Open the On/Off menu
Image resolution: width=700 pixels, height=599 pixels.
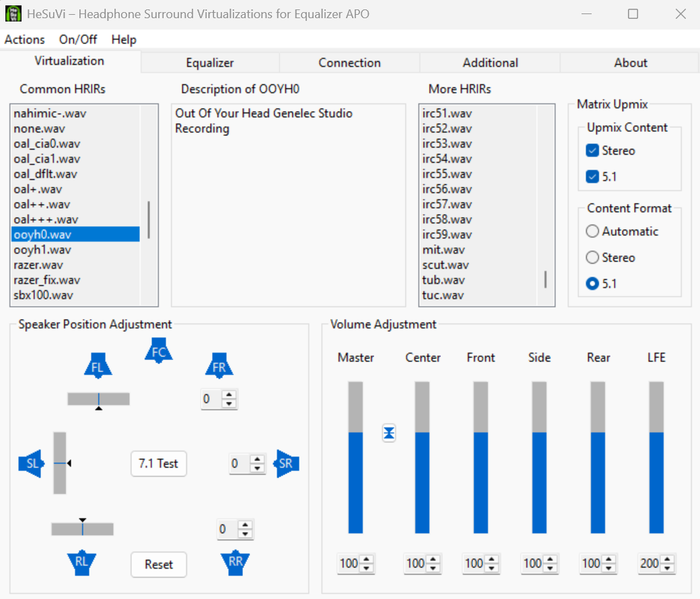(78, 40)
